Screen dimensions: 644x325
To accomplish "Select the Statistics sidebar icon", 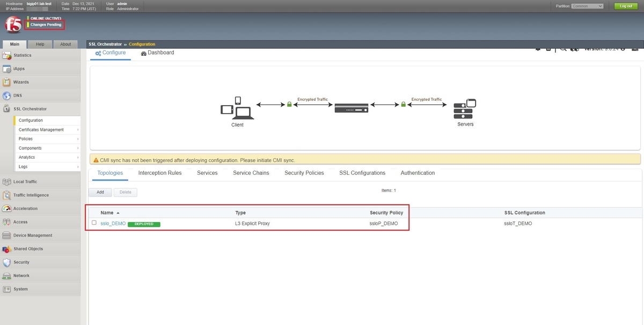I will [8, 55].
